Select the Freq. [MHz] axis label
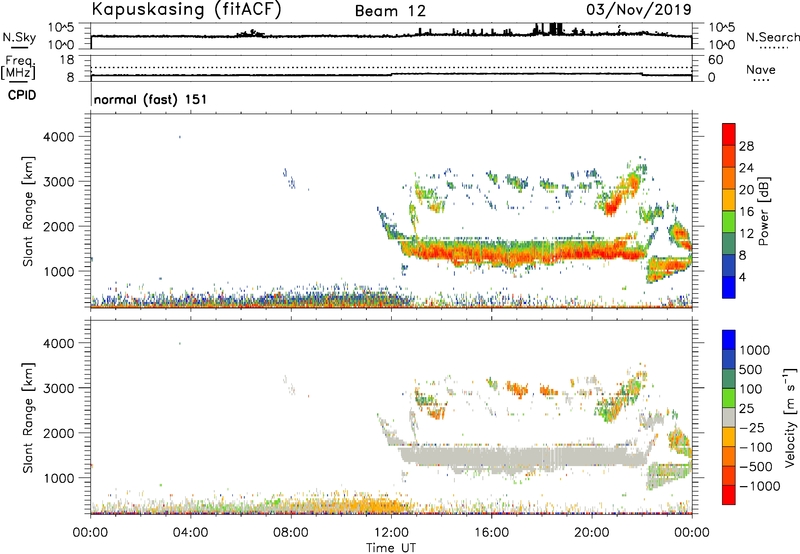 pyautogui.click(x=18, y=68)
